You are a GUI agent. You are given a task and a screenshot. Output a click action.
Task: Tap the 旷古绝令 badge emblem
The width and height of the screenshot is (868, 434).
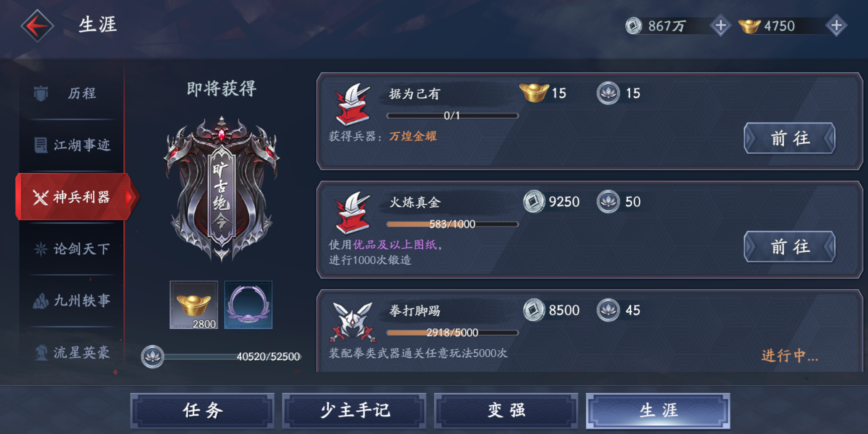(x=221, y=189)
